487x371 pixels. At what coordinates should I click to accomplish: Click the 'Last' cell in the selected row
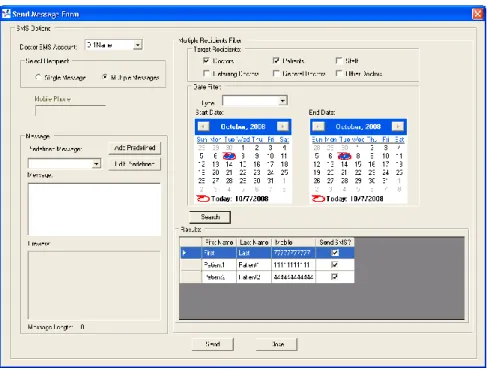tap(254, 253)
